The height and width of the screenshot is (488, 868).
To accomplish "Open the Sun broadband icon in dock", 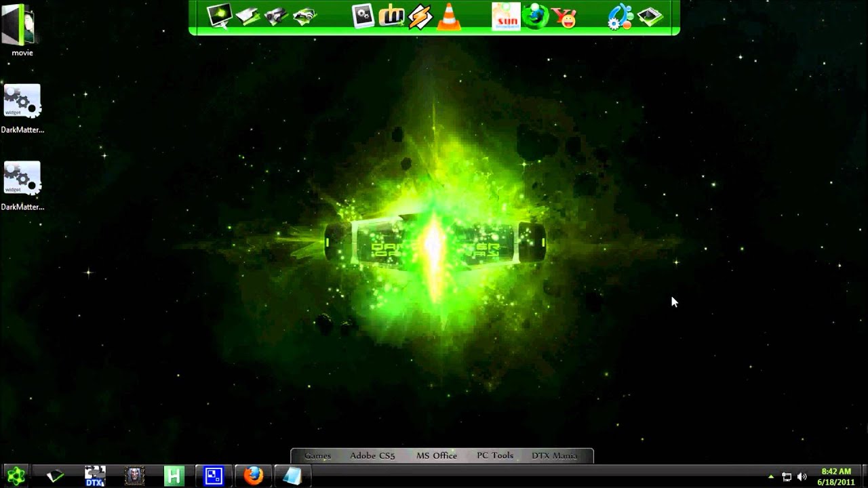I will (x=506, y=16).
